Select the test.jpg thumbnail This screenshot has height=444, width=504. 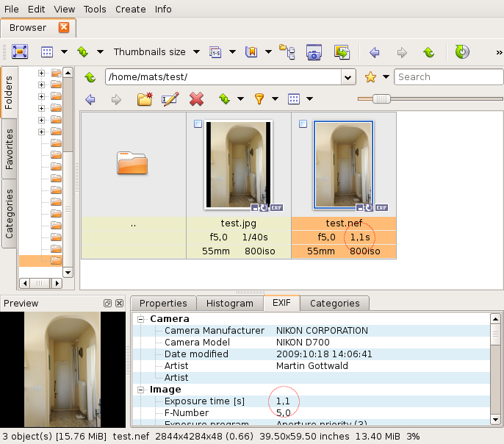[239, 165]
